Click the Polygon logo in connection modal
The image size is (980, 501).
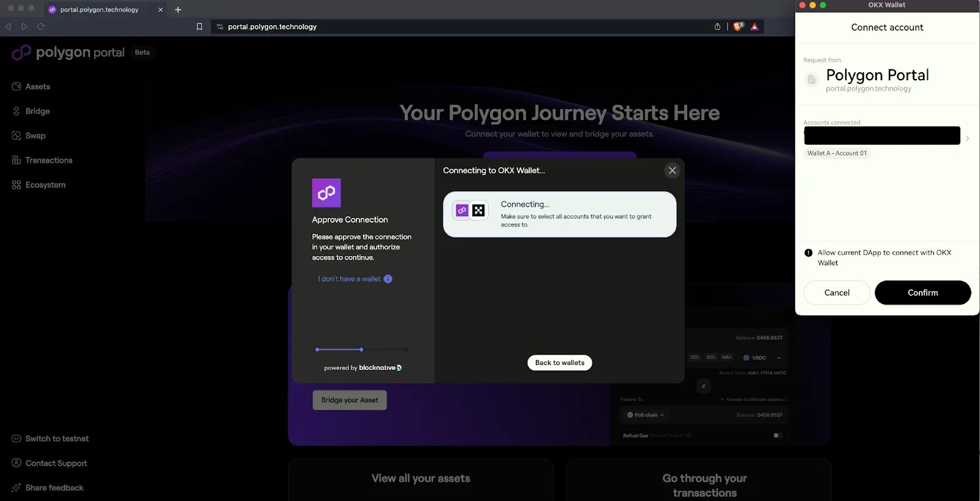point(326,193)
